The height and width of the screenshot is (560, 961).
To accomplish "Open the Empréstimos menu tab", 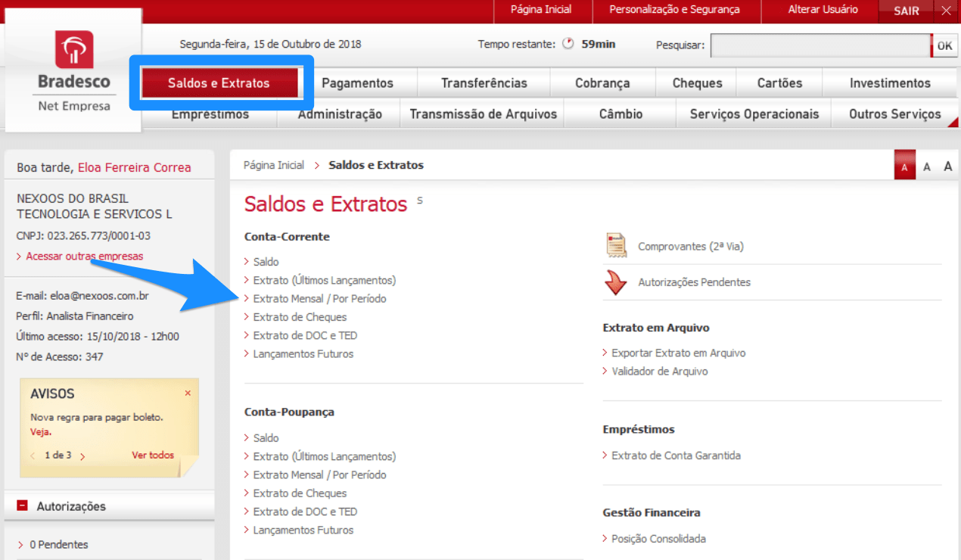I will (210, 114).
